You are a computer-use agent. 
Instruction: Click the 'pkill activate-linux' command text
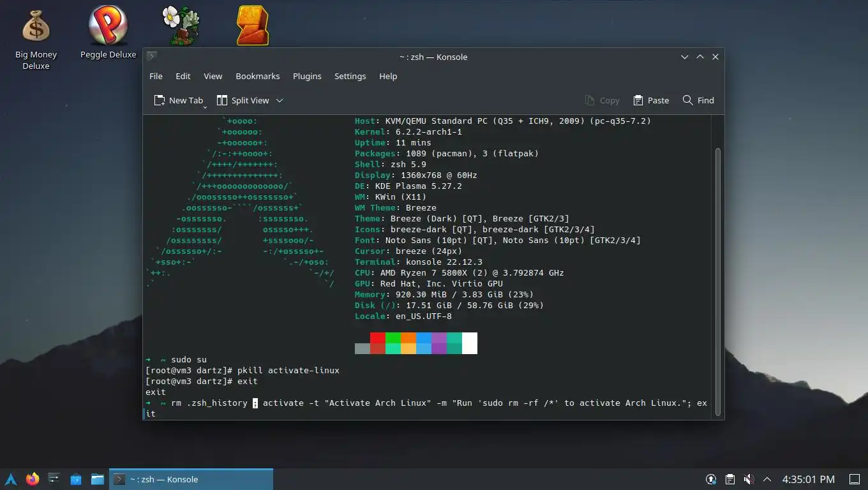288,370
